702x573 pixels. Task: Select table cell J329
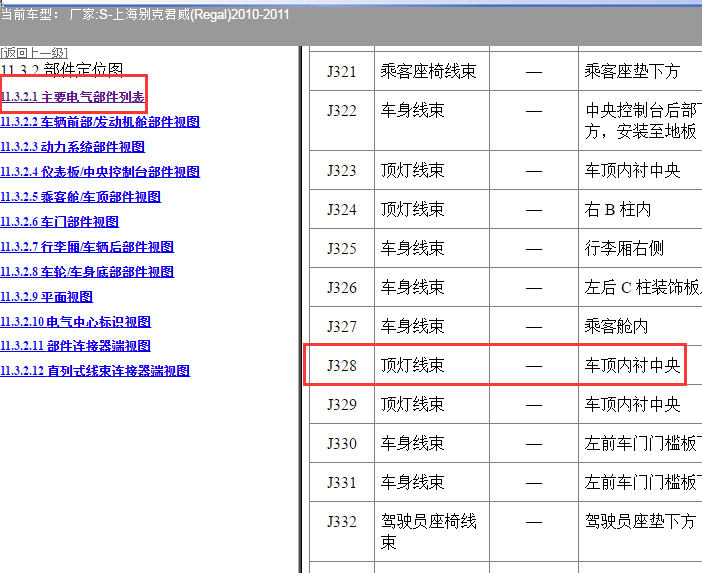(x=342, y=404)
